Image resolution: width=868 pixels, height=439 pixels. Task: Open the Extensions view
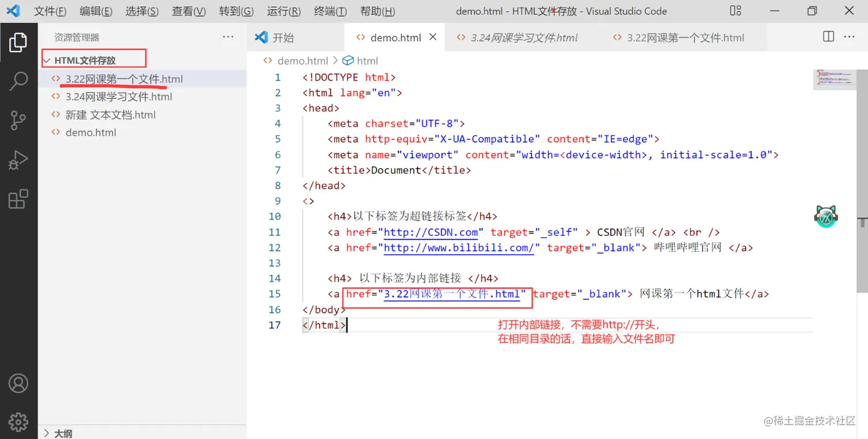tap(18, 199)
